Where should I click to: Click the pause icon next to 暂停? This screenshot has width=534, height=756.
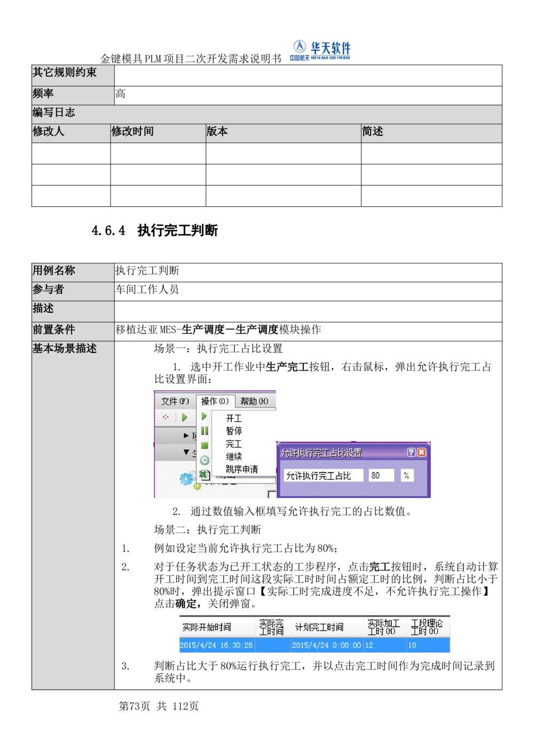[x=205, y=431]
